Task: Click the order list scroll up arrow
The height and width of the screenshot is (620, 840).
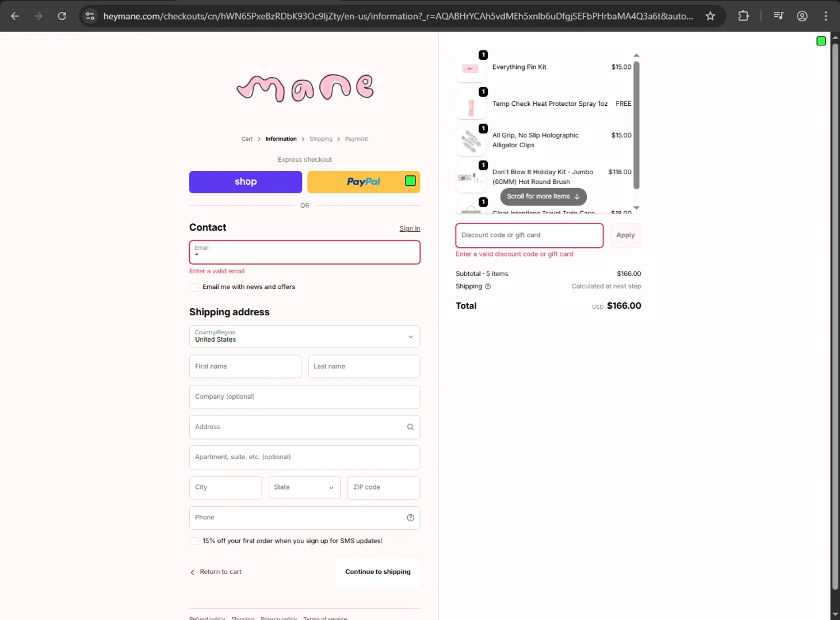Action: tap(636, 55)
